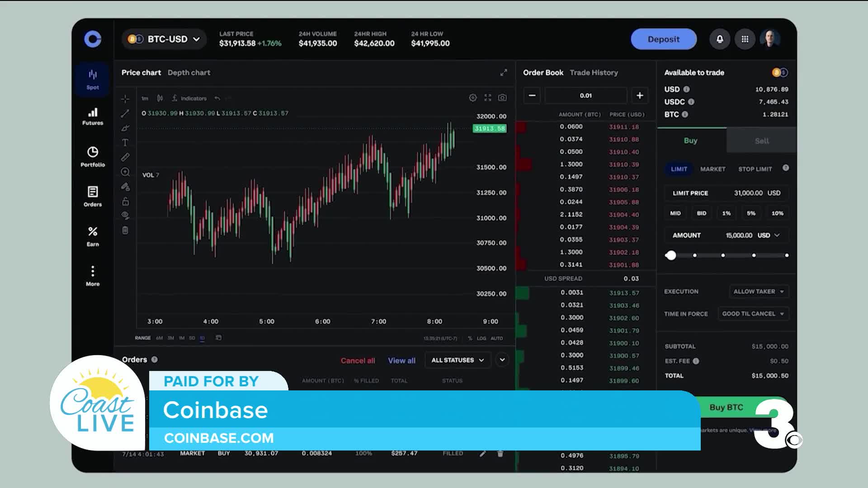The width and height of the screenshot is (868, 488).
Task: Open the ALL STATUSES filter dropdown
Action: click(x=458, y=360)
